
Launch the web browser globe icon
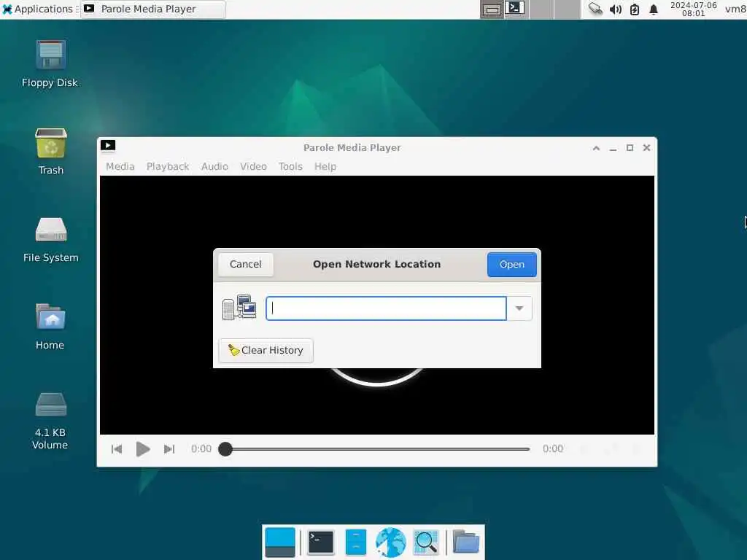click(391, 542)
